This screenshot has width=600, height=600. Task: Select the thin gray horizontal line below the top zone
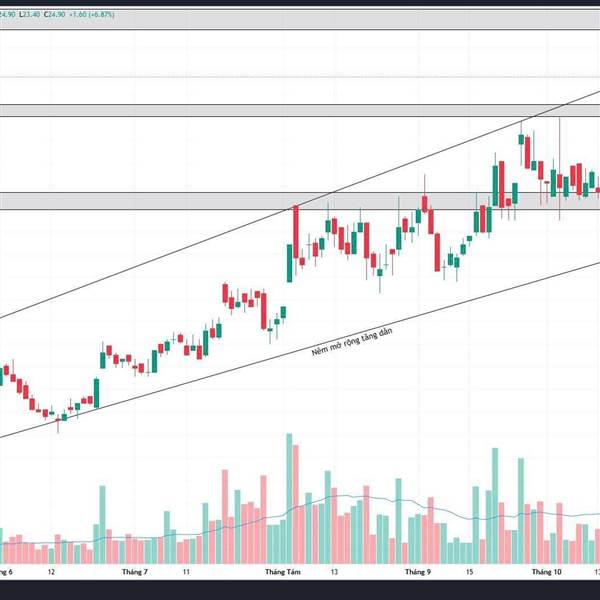click(x=300, y=77)
